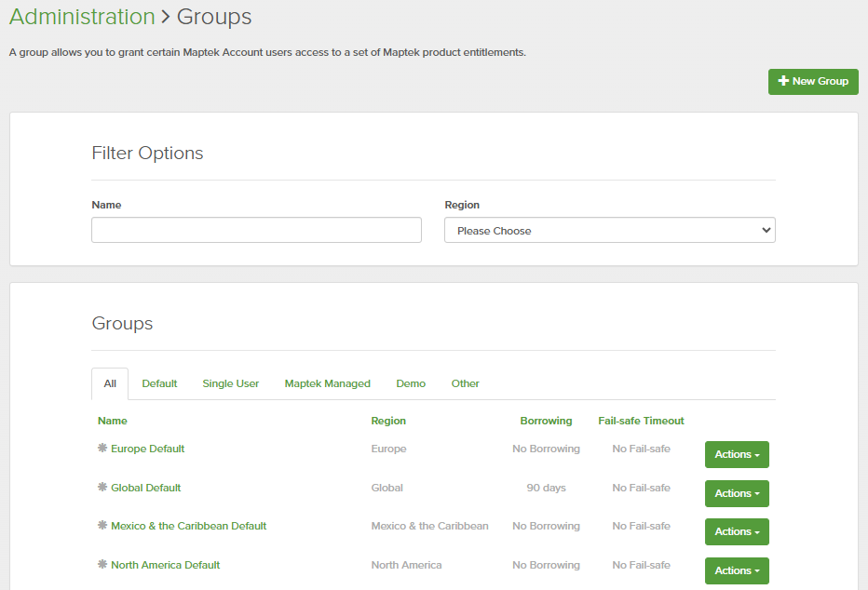This screenshot has width=868, height=590.
Task: Click asterisk icon beside Mexico & the Caribbean Default
Action: click(102, 526)
